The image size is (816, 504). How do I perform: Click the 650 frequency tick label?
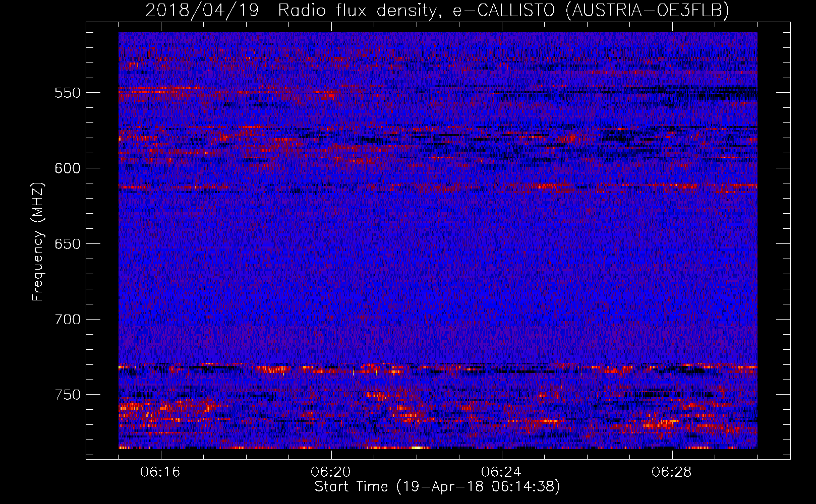[x=68, y=244]
